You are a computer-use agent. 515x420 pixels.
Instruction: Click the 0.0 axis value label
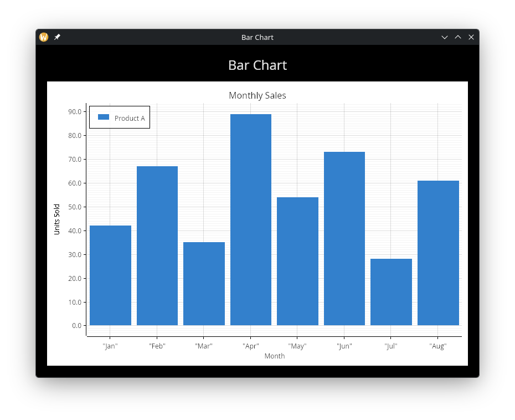(77, 325)
